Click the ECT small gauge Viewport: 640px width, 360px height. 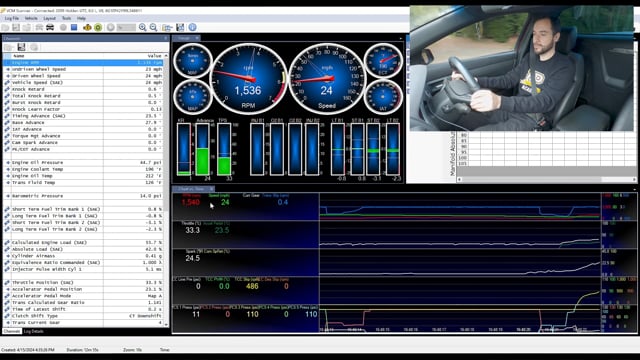pyautogui.click(x=383, y=61)
